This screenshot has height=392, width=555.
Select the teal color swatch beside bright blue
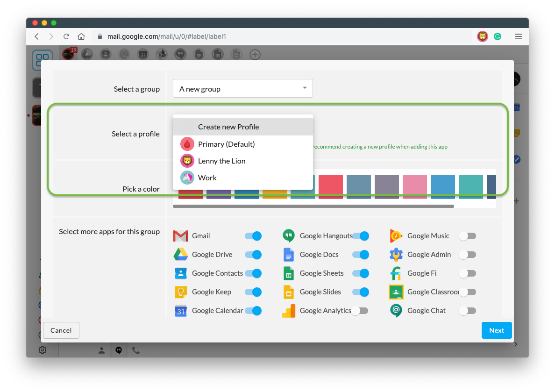click(471, 186)
